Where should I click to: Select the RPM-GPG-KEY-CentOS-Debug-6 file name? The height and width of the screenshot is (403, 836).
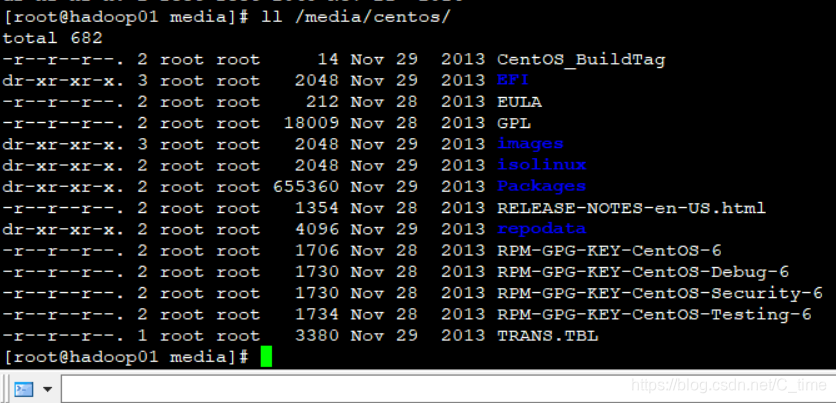642,272
